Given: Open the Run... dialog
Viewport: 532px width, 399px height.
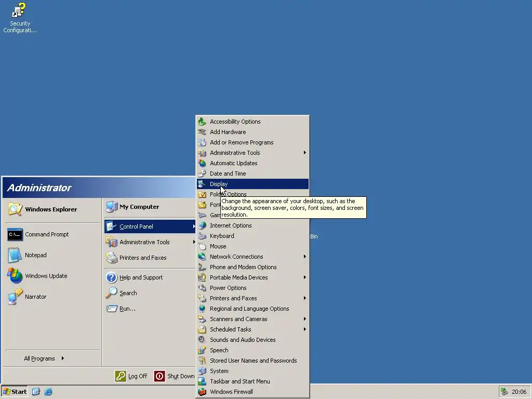Looking at the screenshot, I should [150, 309].
